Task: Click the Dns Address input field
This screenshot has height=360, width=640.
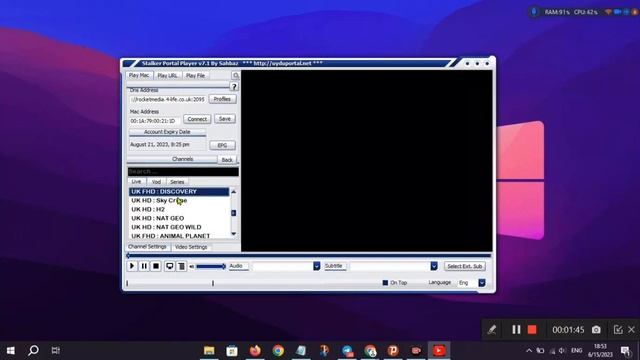Action: (167, 99)
